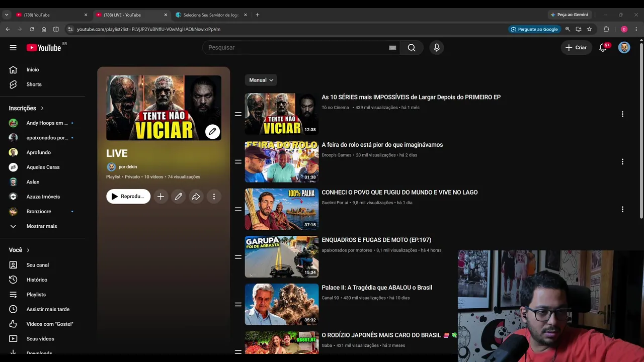Edit the playlist cover thumbnail pencil
The height and width of the screenshot is (362, 644).
(212, 132)
